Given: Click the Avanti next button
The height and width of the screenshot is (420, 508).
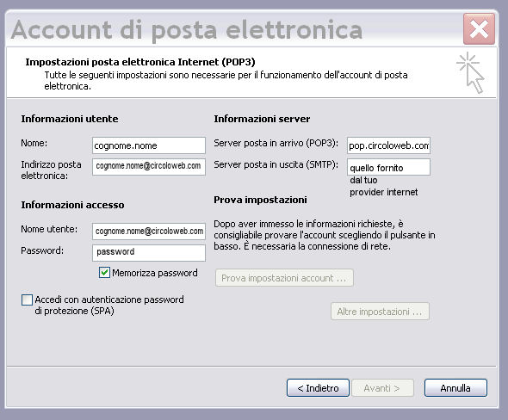Looking at the screenshot, I should pos(382,388).
